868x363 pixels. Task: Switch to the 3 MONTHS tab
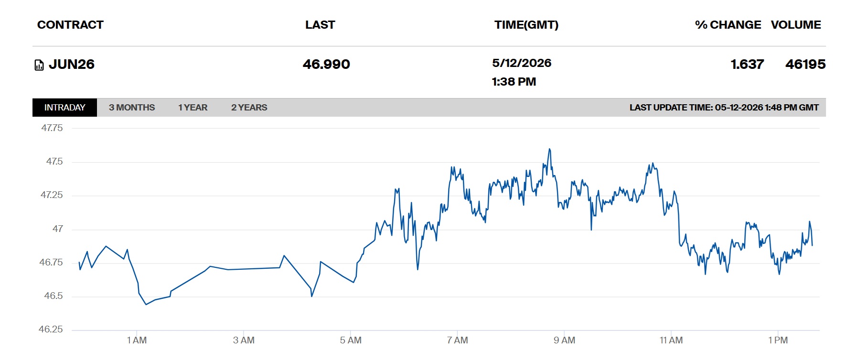point(132,108)
